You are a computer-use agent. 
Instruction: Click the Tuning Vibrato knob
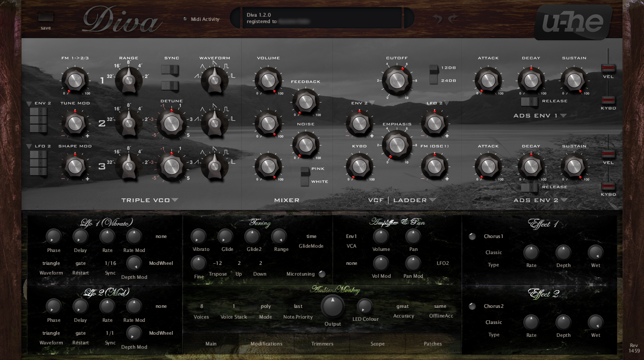click(x=199, y=236)
